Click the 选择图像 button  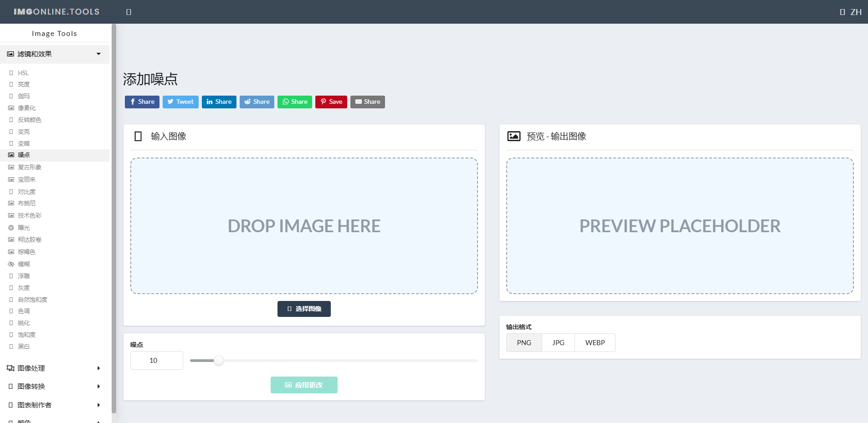(304, 309)
